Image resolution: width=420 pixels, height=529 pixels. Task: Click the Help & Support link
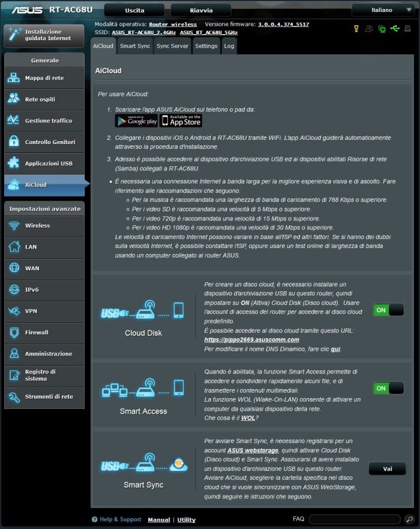pyautogui.click(x=121, y=519)
